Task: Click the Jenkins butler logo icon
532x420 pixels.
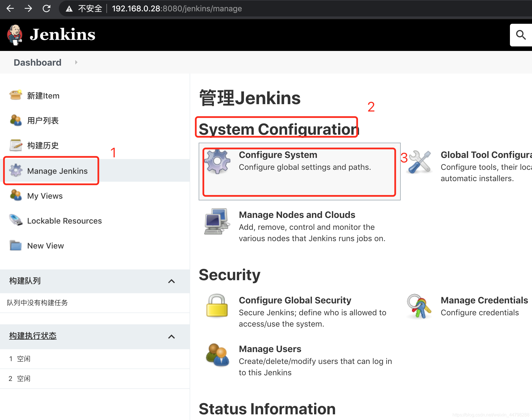Action: click(15, 35)
